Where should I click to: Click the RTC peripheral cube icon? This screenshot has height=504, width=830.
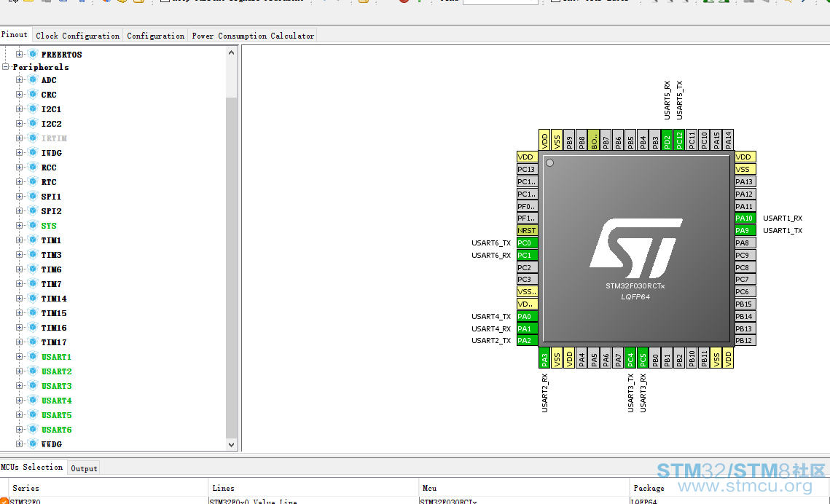click(x=33, y=182)
